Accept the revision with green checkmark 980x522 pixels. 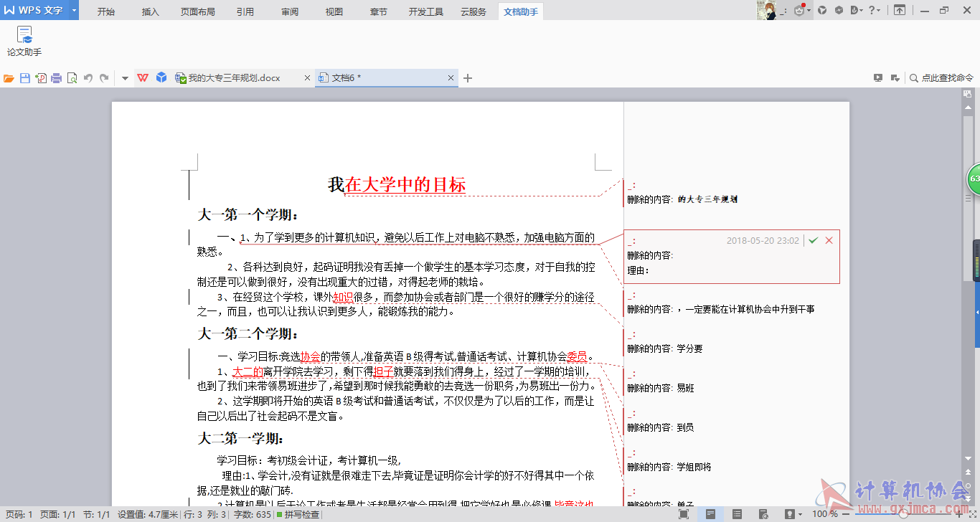[x=813, y=240]
